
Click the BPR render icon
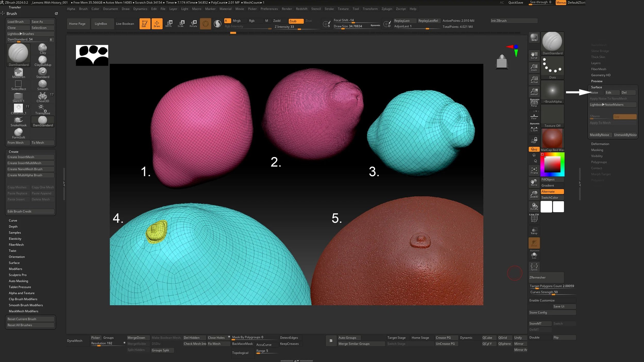point(534,38)
